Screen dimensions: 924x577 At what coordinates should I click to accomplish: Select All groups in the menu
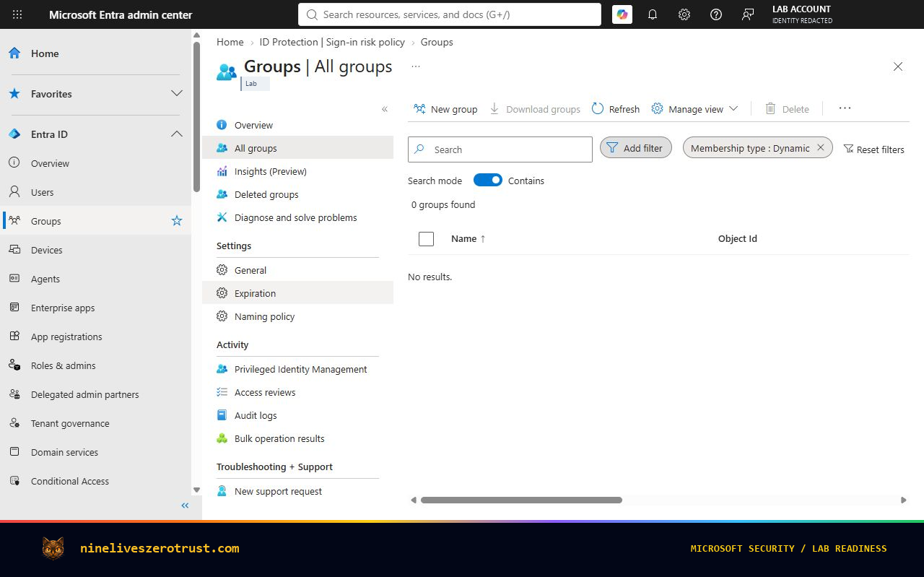pyautogui.click(x=297, y=148)
